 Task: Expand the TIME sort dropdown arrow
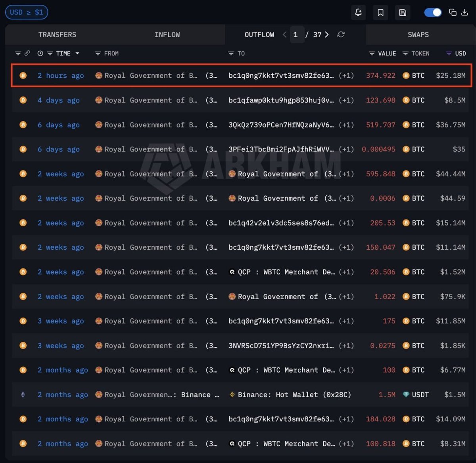pyautogui.click(x=77, y=54)
